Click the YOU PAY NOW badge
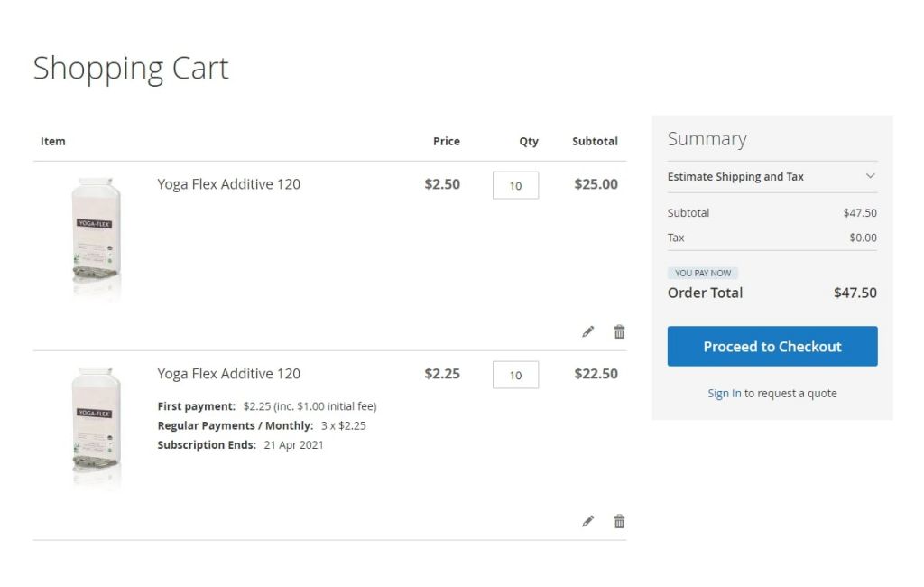This screenshot has width=924, height=587. tap(702, 273)
